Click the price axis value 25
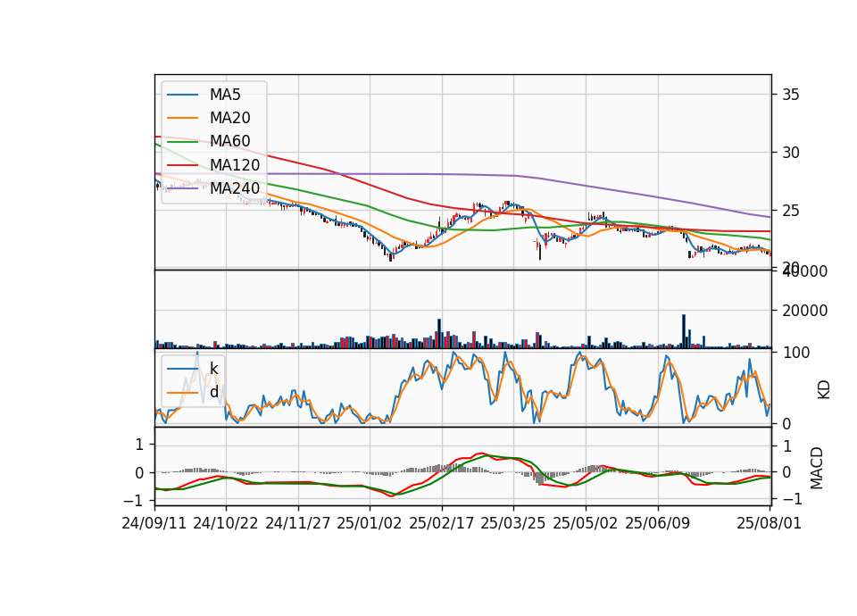 (x=790, y=211)
